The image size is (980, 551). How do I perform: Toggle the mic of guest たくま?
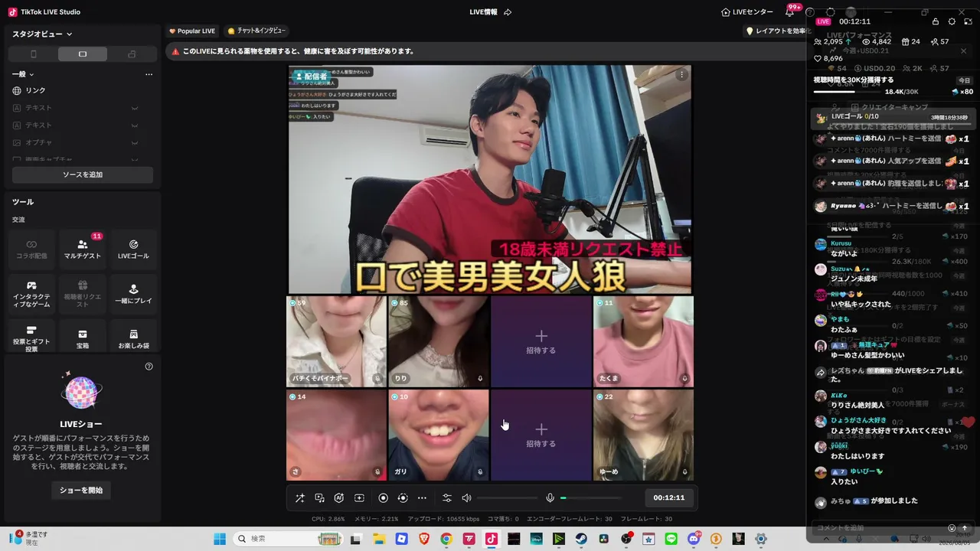[x=684, y=379]
